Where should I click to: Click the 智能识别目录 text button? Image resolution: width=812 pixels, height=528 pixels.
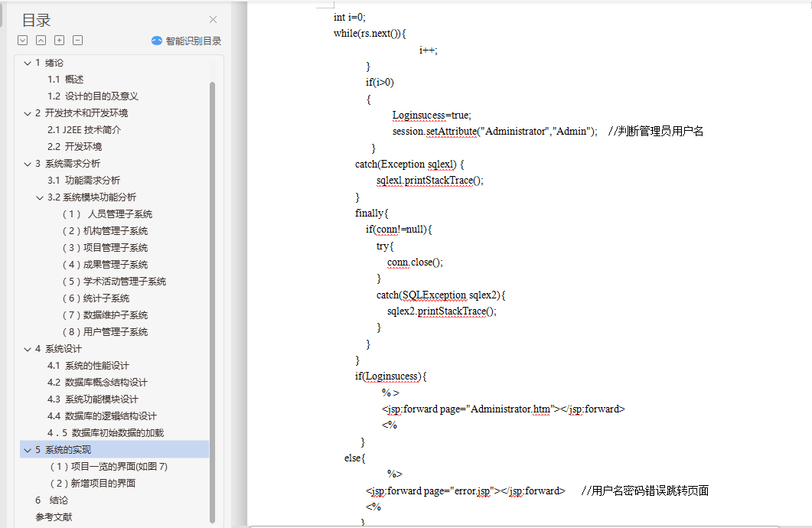pyautogui.click(x=193, y=41)
